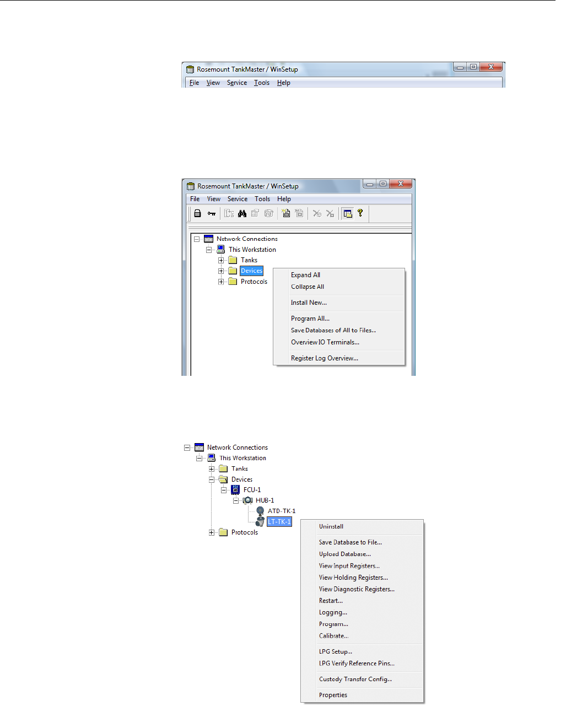
Task: Expand the highlighted Devices folder in the toolbar window
Action: point(221,271)
